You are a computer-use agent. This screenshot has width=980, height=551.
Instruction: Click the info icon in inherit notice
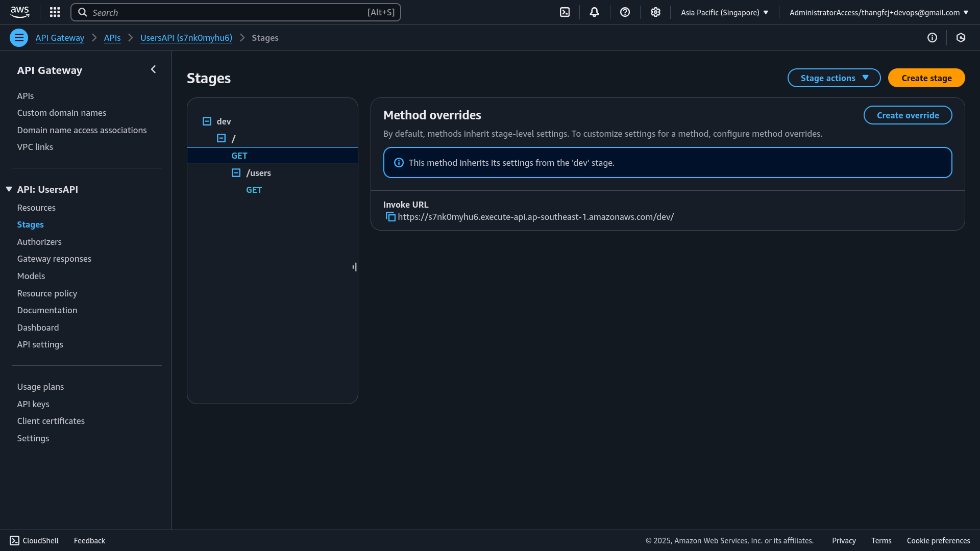tap(399, 163)
